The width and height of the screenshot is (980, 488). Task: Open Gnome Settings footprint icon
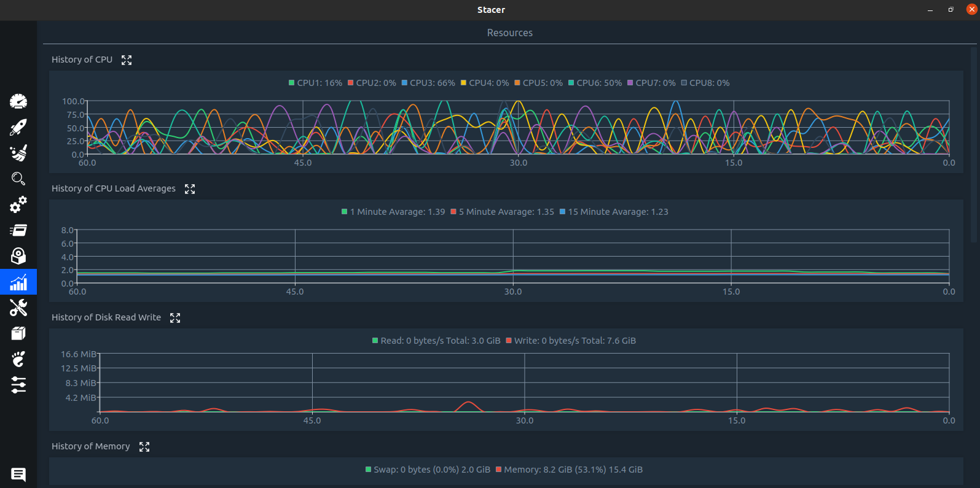[x=18, y=359]
